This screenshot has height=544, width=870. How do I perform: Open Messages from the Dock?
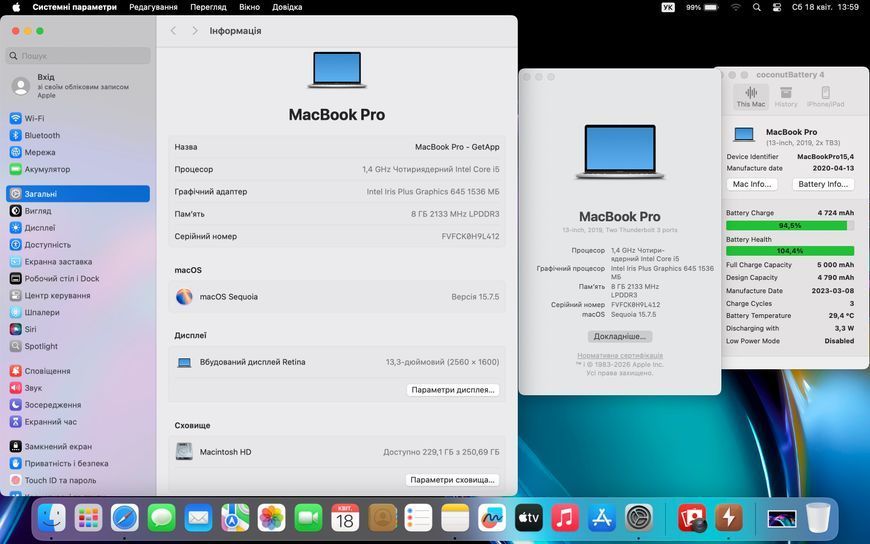(x=161, y=518)
